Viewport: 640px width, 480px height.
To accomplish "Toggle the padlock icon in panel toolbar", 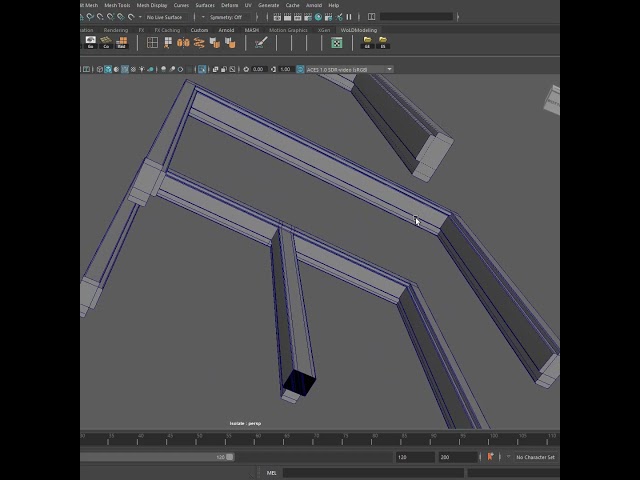I will click(224, 69).
